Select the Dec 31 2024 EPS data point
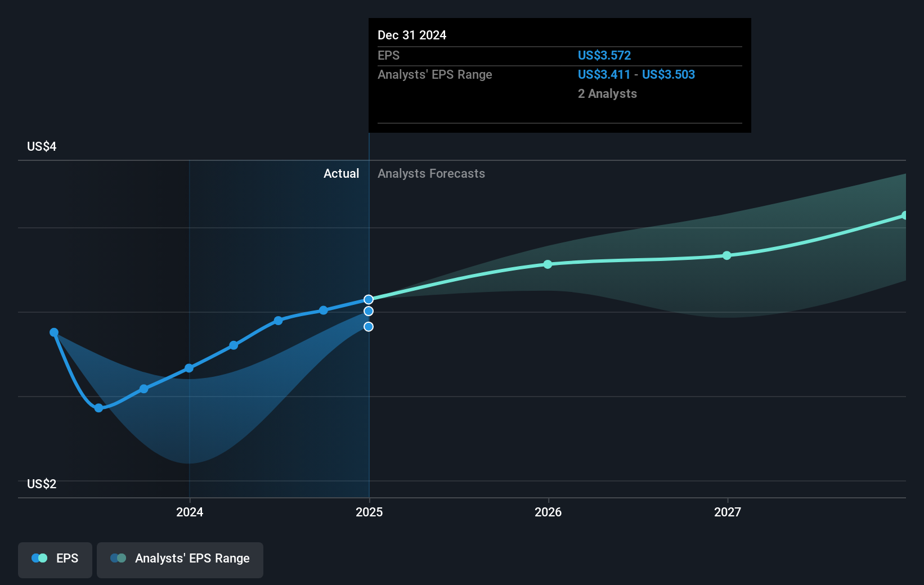This screenshot has width=924, height=585. (369, 299)
